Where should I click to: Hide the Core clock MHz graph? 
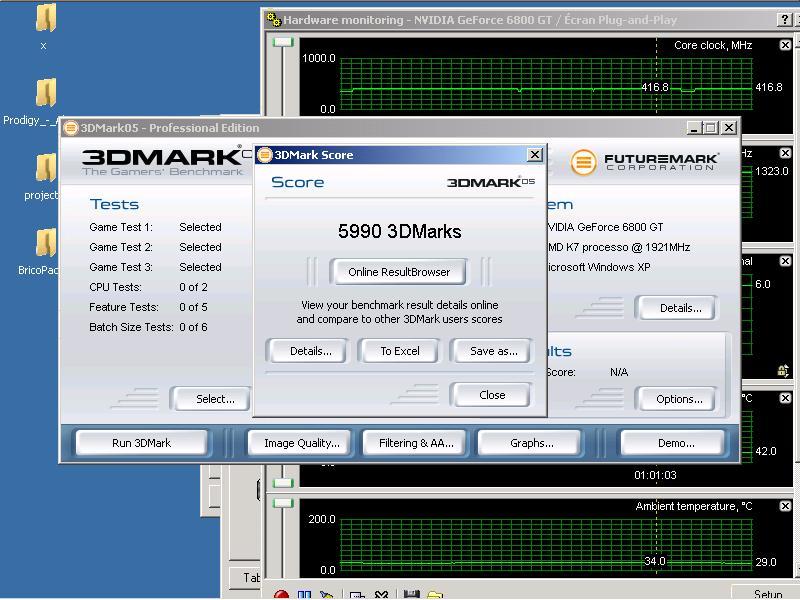(x=785, y=45)
